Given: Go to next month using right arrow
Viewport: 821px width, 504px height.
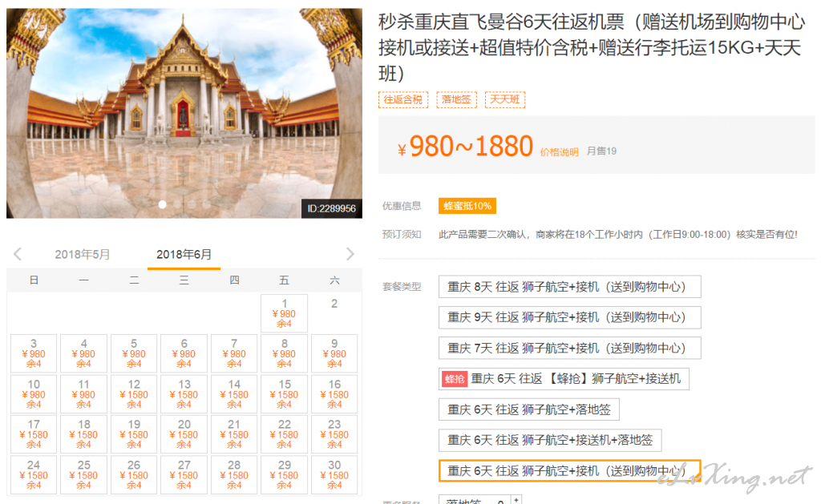Looking at the screenshot, I should 350,254.
